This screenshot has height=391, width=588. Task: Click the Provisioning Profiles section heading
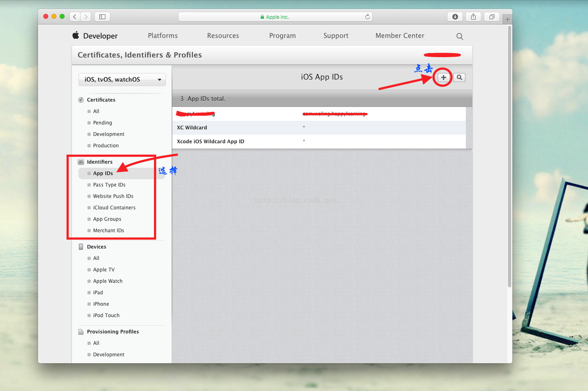(113, 332)
